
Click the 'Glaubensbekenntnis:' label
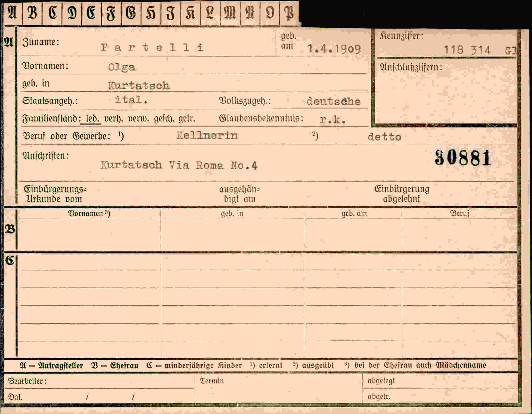pos(261,118)
